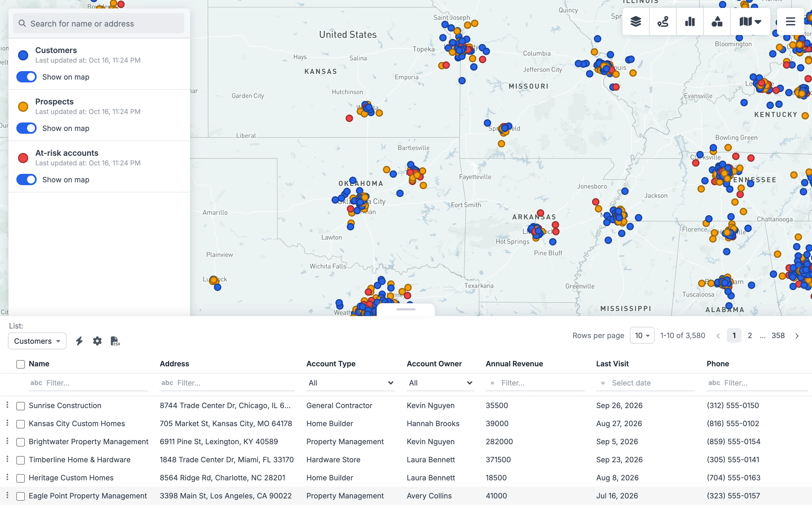Click the Annual Revenue column header
Viewport: 812px width, 508px height.
pyautogui.click(x=514, y=364)
